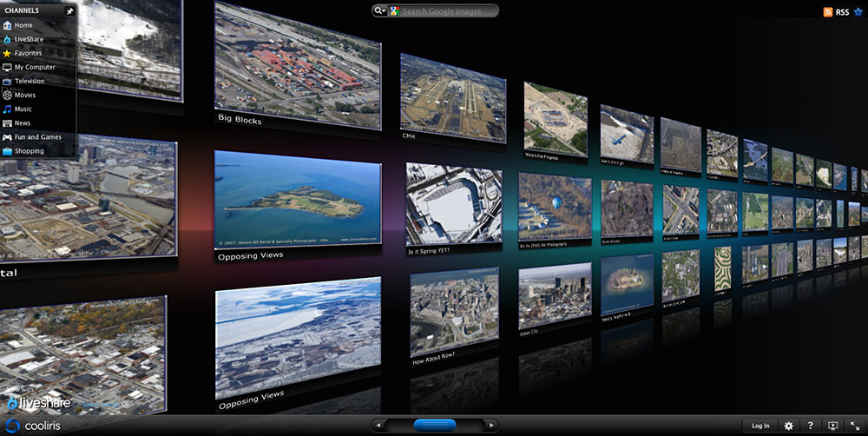Expand the search provider dropdown
Screen dimensions: 868x436
click(x=379, y=11)
